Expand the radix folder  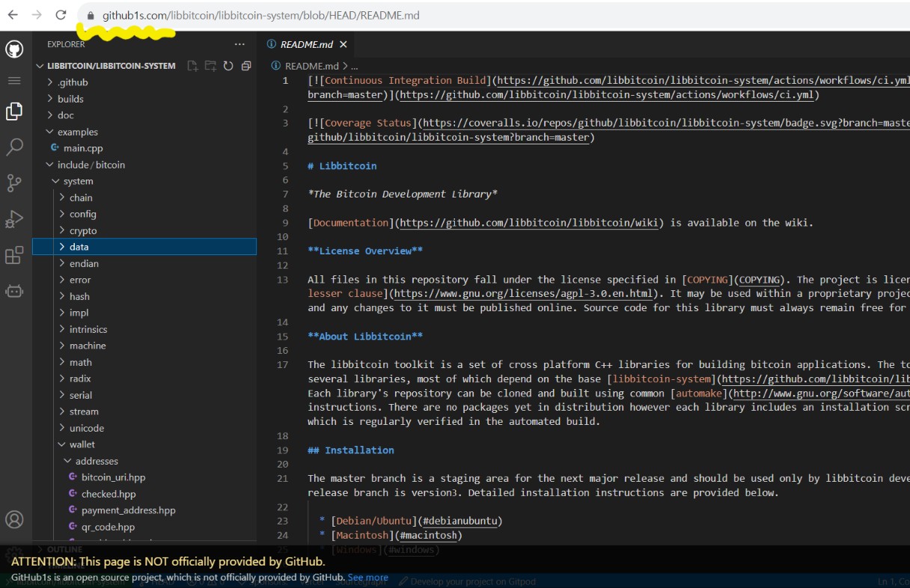click(x=80, y=379)
